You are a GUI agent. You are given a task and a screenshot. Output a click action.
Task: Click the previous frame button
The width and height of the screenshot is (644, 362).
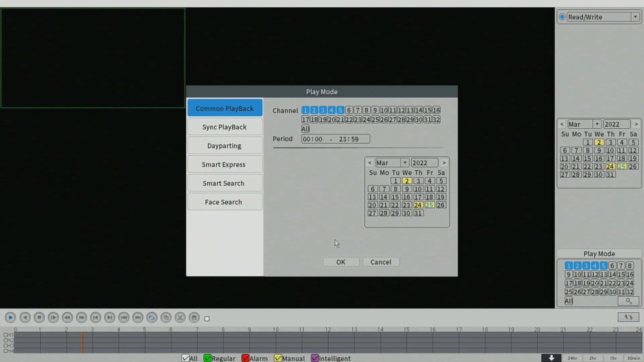(95, 317)
